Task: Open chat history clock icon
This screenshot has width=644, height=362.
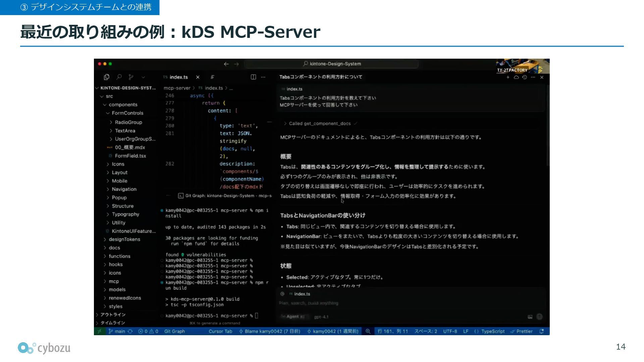Action: (x=525, y=77)
